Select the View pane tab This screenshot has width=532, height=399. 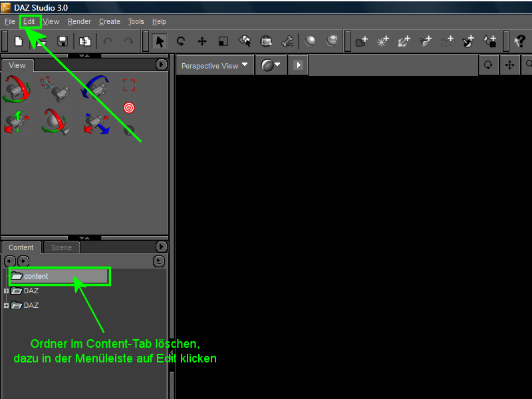pos(17,65)
